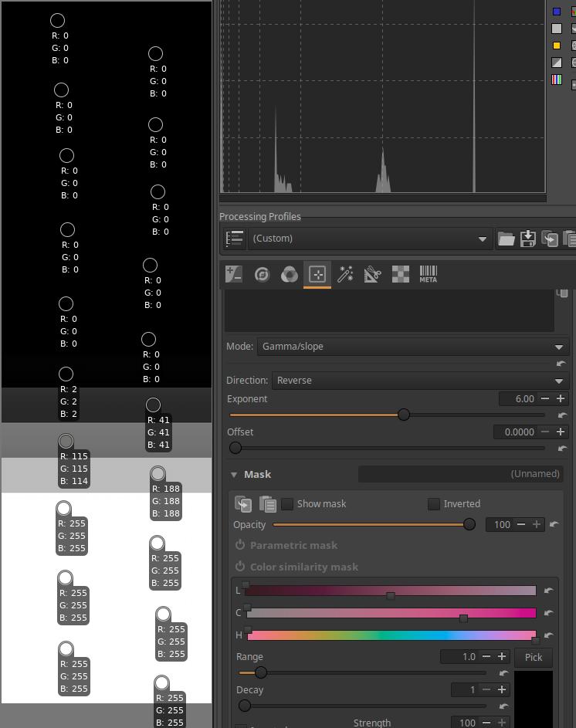Open the Special effects wand tab
576x728 pixels.
(x=345, y=274)
